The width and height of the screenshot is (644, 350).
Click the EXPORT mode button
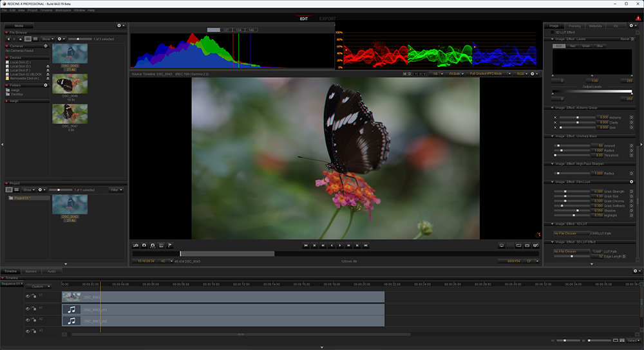coord(328,19)
